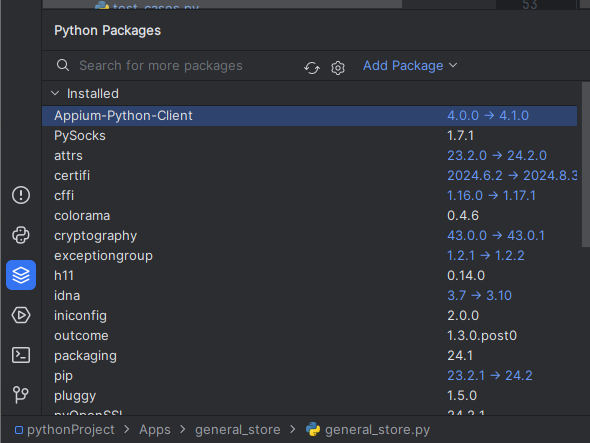The image size is (590, 443).
Task: Select the outcome package
Action: pos(81,335)
